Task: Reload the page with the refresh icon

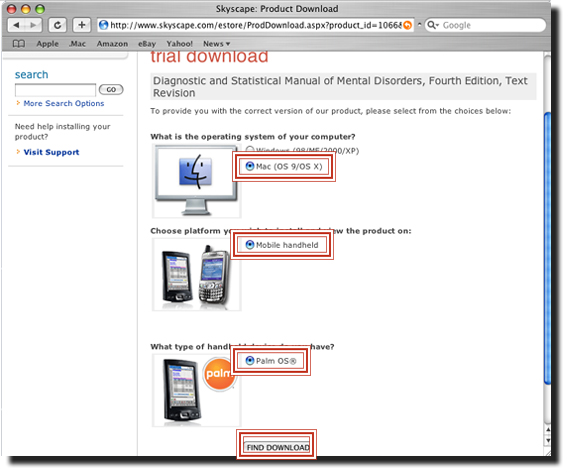Action: tap(57, 25)
